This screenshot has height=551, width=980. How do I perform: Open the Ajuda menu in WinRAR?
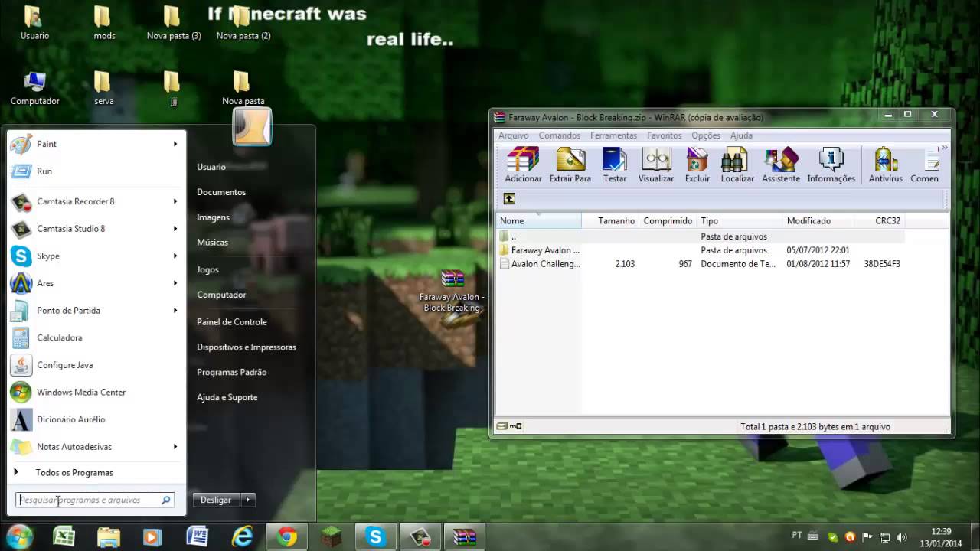(x=741, y=135)
